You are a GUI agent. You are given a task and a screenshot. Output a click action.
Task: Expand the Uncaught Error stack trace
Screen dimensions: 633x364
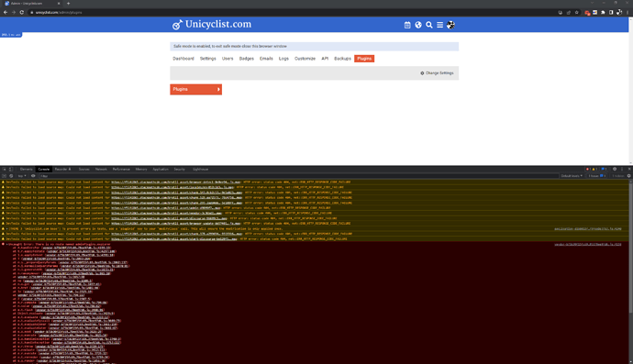click(x=6, y=245)
